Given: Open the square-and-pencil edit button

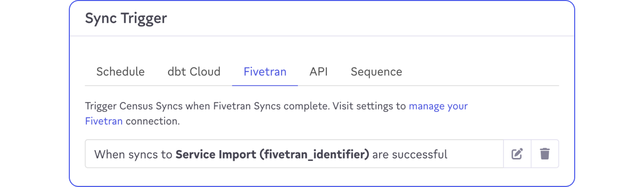Looking at the screenshot, I should [x=517, y=154].
